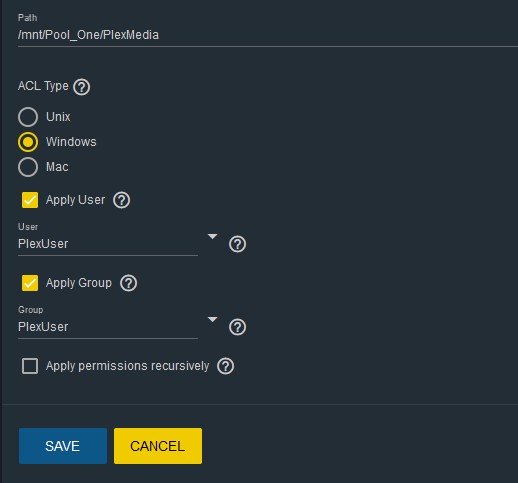Save the permission settings
The width and height of the screenshot is (518, 483).
point(63,446)
